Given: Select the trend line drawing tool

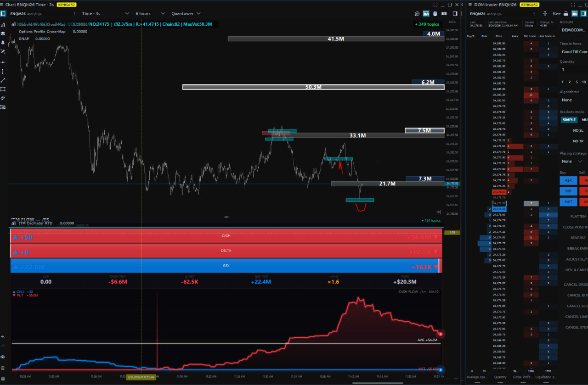Looking at the screenshot, I should coord(3,80).
